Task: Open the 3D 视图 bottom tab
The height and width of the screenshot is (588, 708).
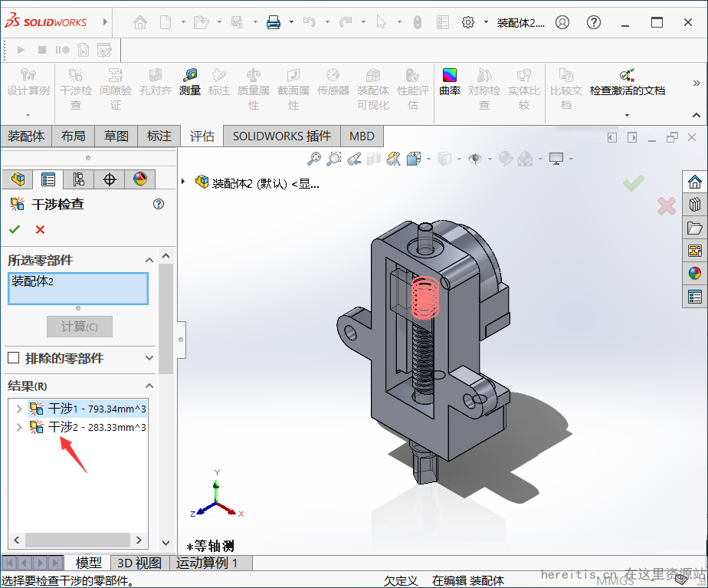Action: [x=139, y=563]
